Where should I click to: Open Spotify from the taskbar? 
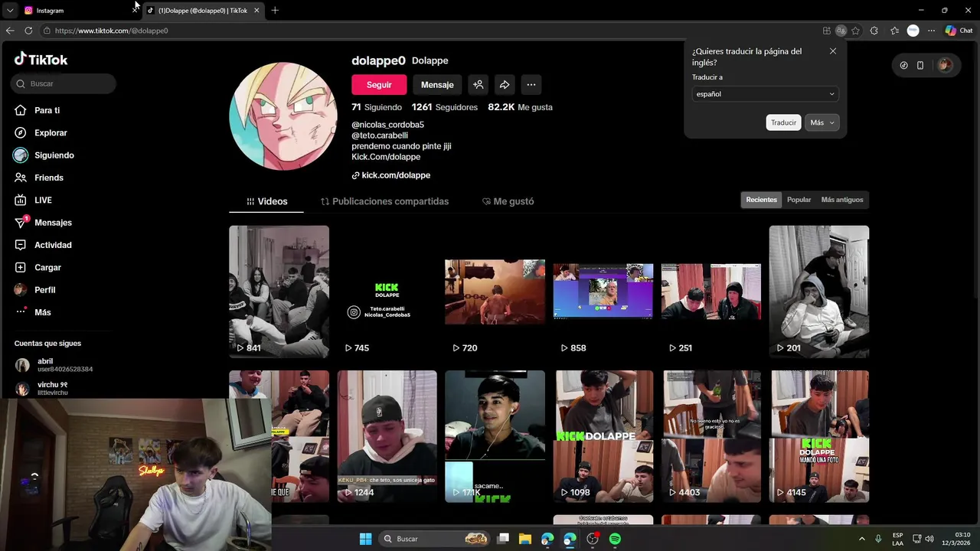click(x=615, y=539)
